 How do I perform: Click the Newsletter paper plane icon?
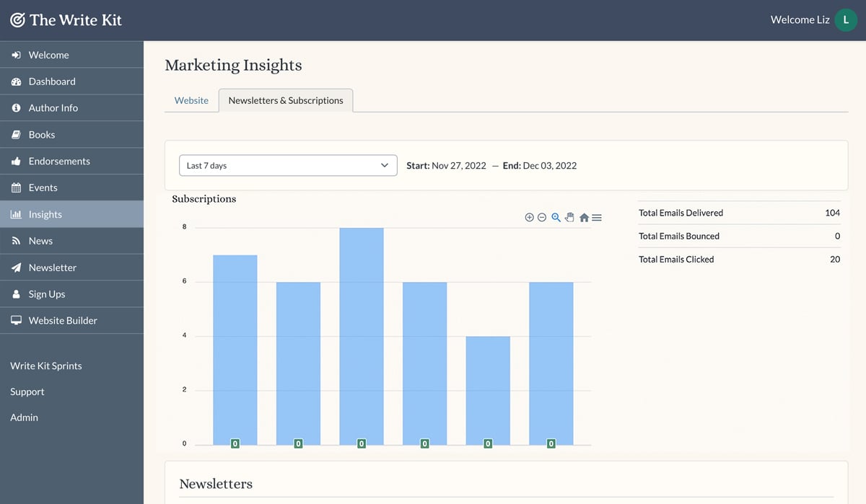click(x=16, y=268)
